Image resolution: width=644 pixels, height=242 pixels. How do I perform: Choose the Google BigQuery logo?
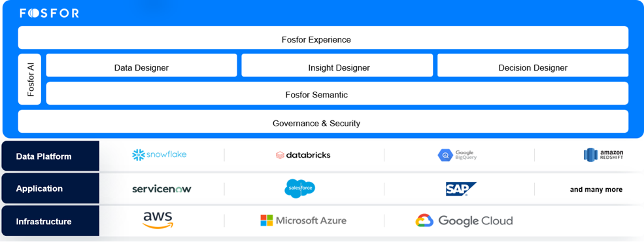tap(457, 155)
